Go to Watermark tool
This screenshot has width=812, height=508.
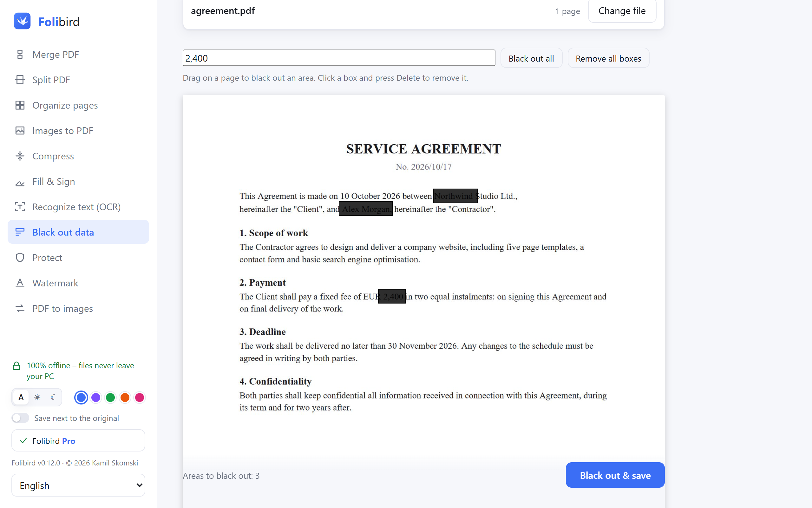[x=78, y=283]
